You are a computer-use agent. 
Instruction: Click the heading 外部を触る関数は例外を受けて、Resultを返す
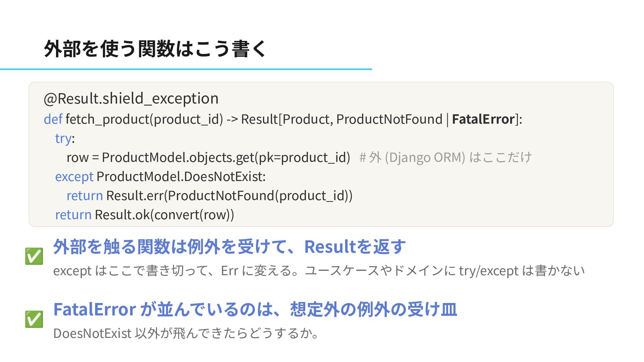tap(229, 247)
